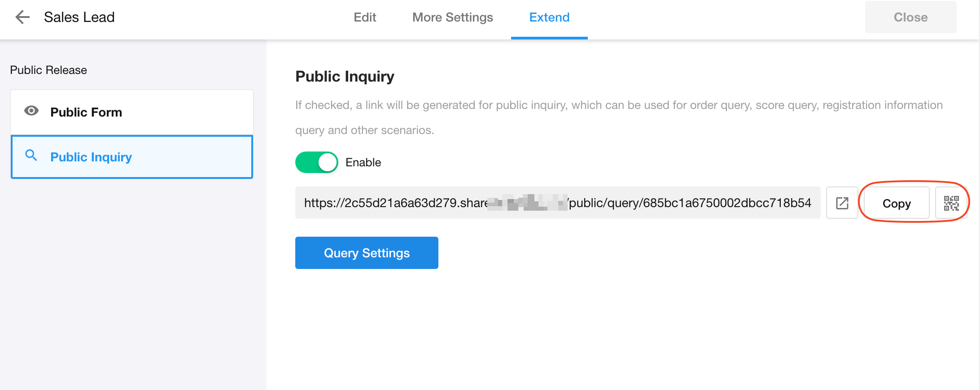Click the eye icon beside Public Form
980x390 pixels.
[31, 111]
